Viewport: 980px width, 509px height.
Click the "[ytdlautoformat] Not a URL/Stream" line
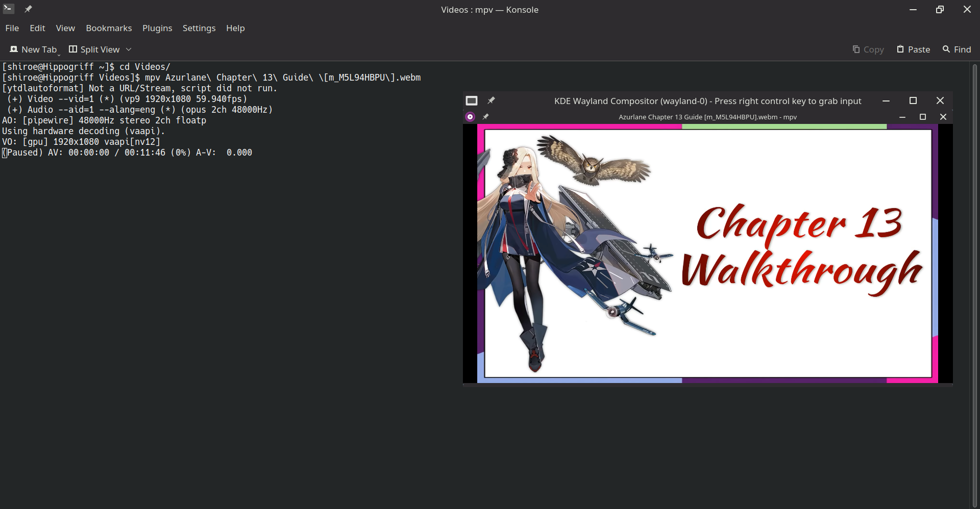pyautogui.click(x=140, y=88)
